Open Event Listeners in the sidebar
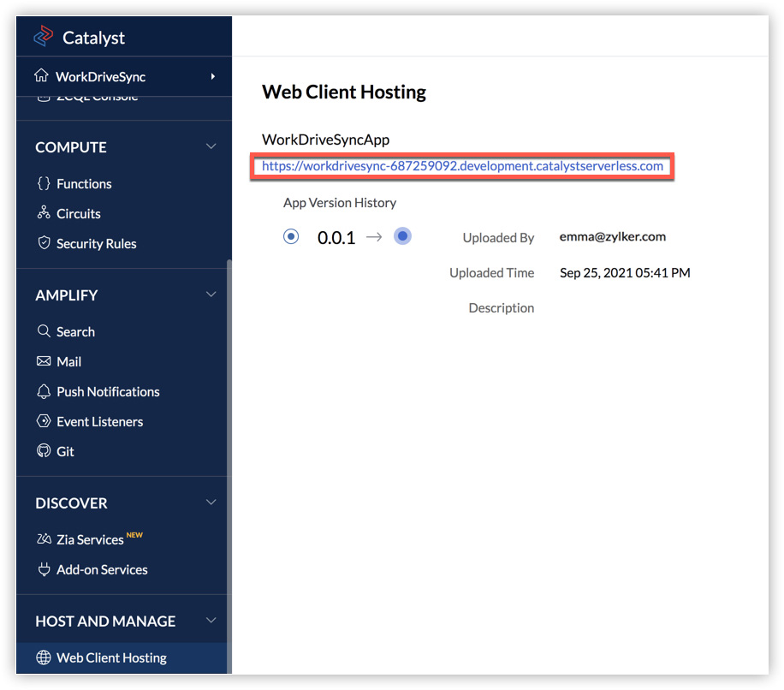 point(99,421)
